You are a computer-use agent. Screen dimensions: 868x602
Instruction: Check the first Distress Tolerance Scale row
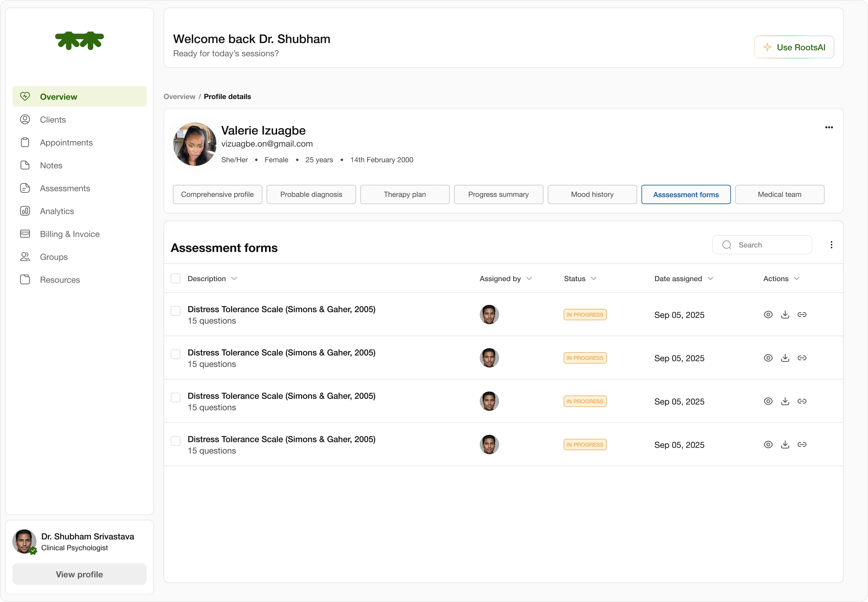[176, 311]
